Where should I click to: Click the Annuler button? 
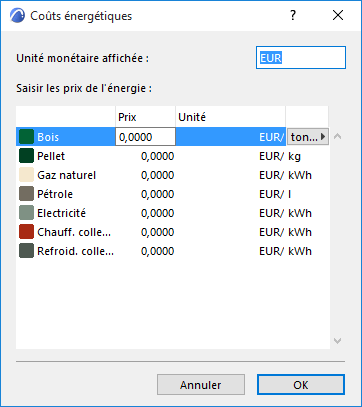pyautogui.click(x=201, y=385)
